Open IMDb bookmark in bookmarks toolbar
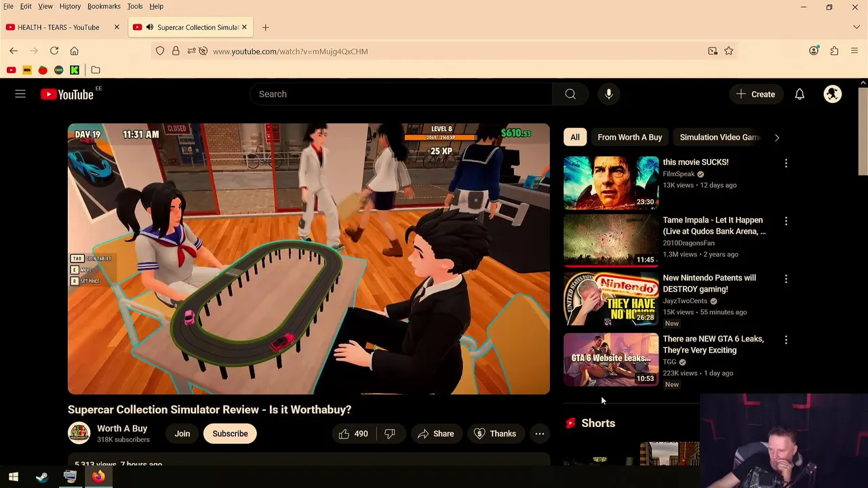This screenshot has height=488, width=868. [x=27, y=70]
